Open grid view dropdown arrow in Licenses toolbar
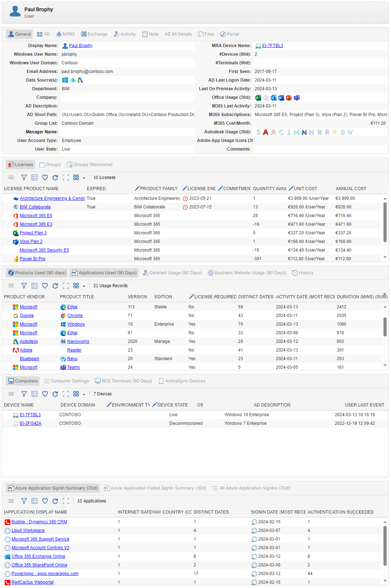This screenshot has height=588, width=391. 84,178
